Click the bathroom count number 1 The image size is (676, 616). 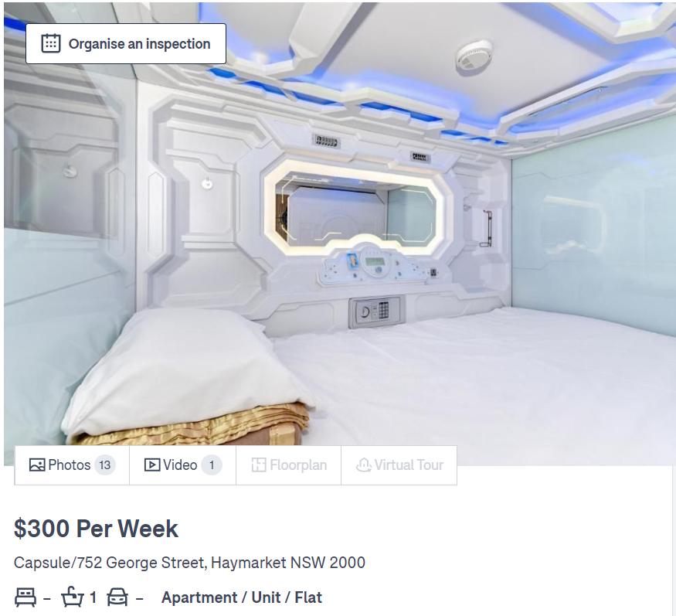[x=93, y=597]
